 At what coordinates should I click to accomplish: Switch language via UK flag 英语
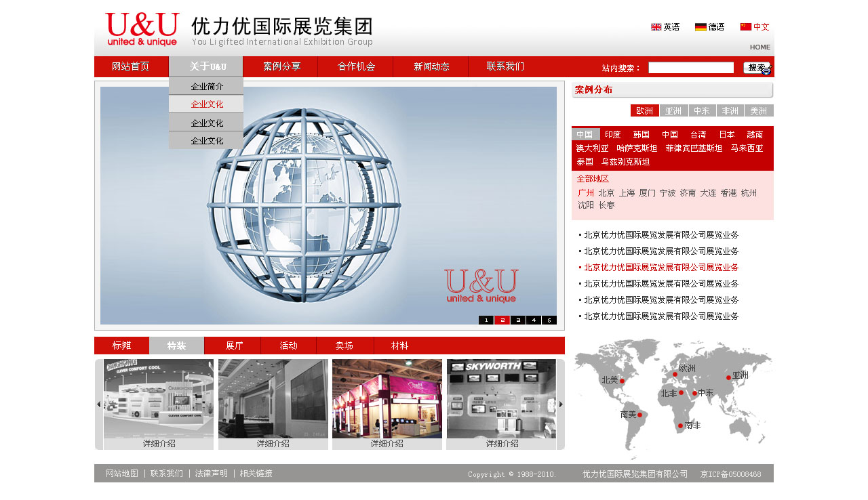[665, 27]
